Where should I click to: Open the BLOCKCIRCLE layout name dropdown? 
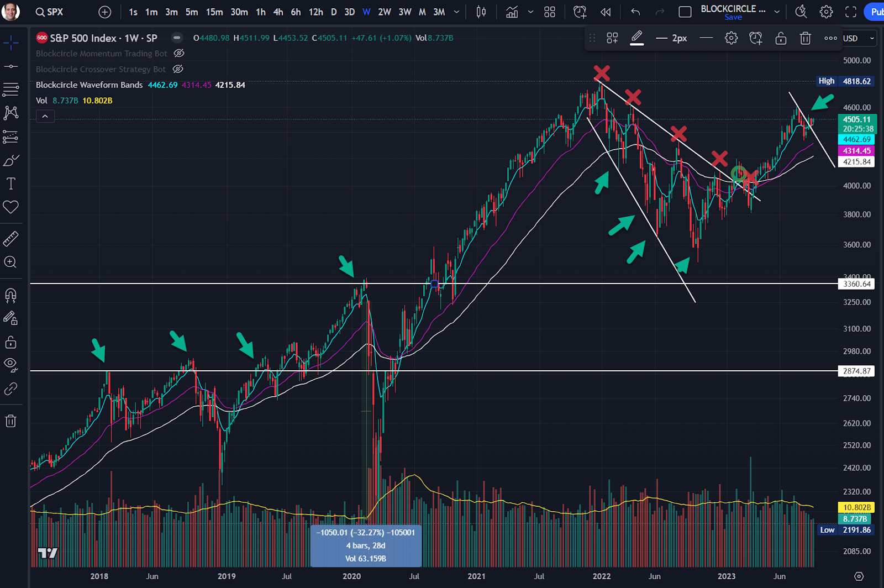tap(777, 12)
